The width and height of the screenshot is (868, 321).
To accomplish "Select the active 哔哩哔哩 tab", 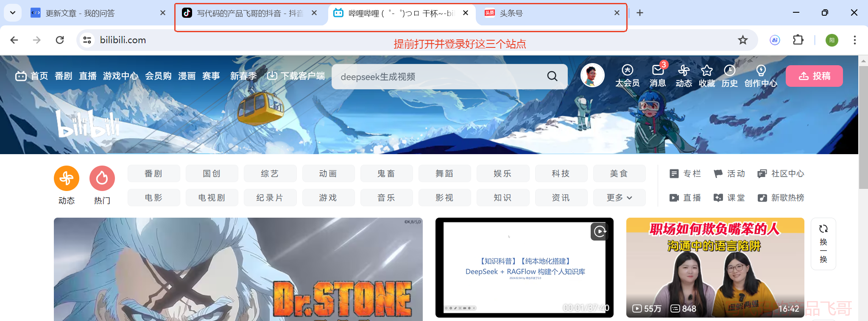I will tap(401, 13).
